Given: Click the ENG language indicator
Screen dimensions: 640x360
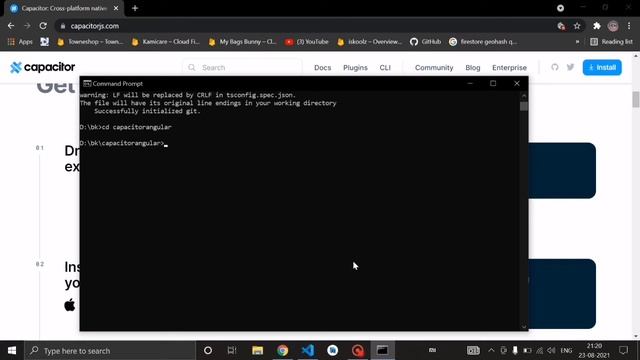Looking at the screenshot, I should point(566,351).
